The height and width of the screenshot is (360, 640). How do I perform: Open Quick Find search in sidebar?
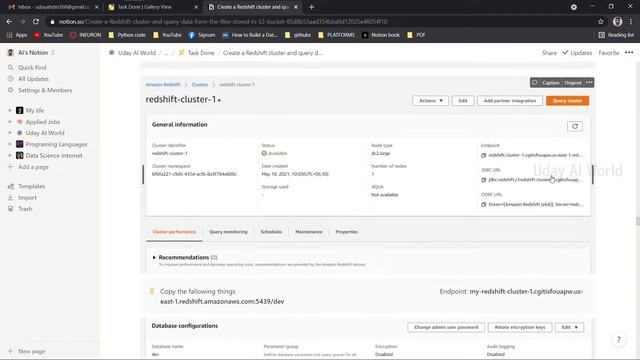32,67
